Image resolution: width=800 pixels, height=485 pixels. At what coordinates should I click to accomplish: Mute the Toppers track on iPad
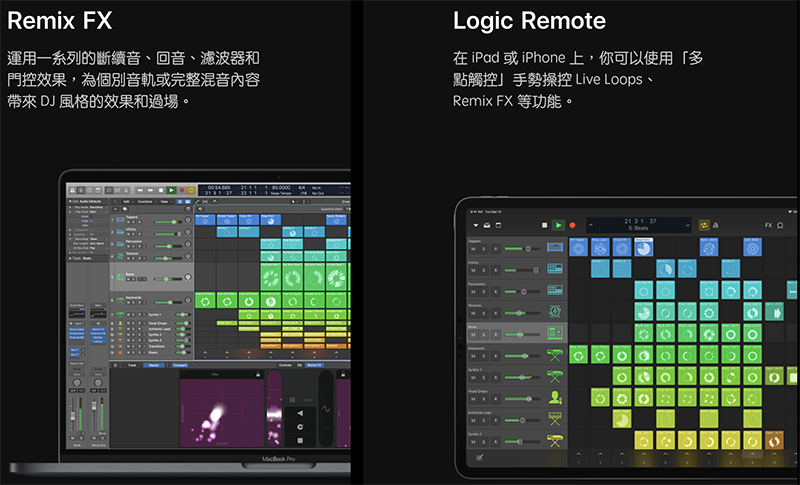[473, 249]
